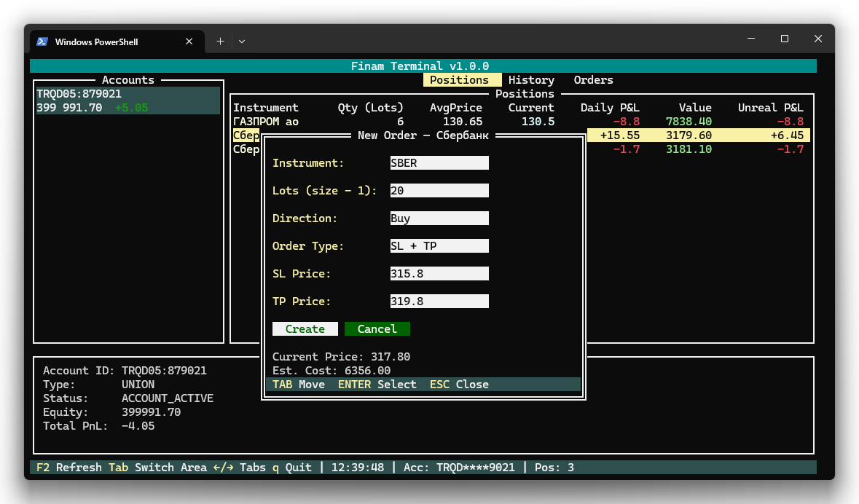Focus the Instrument field containing SBER

point(439,163)
